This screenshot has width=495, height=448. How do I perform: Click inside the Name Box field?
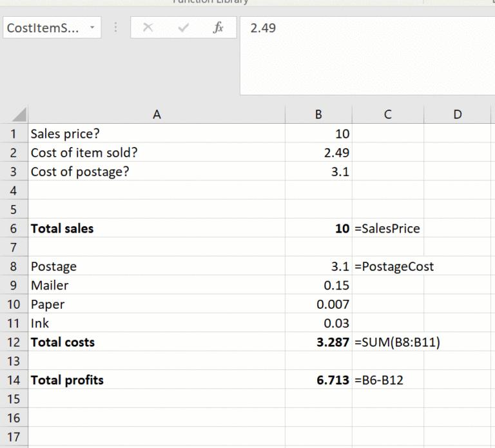click(x=43, y=28)
